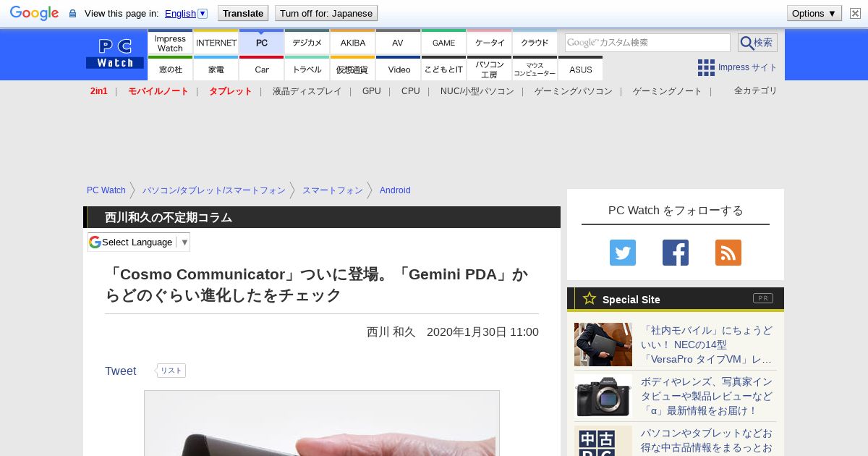This screenshot has width=868, height=456.
Task: Close the Google Translate bar
Action: point(855,13)
